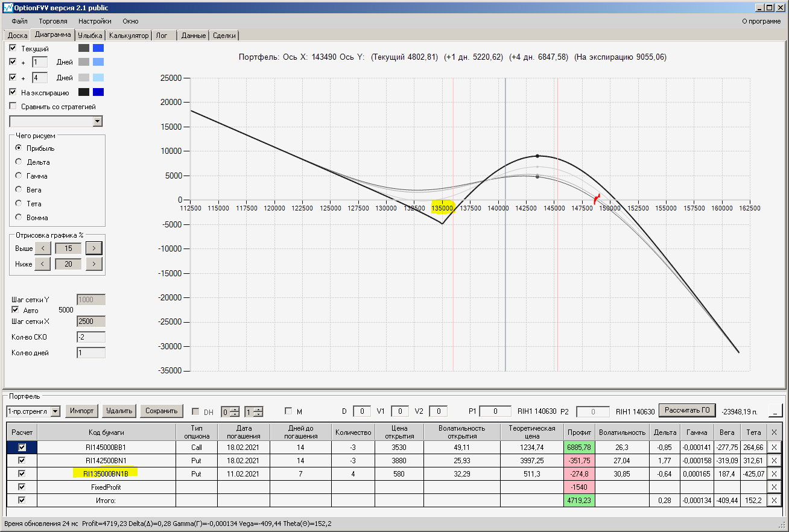Uncheck the Расчет box for RI142500BN1
The height and width of the screenshot is (532, 789).
(22, 461)
